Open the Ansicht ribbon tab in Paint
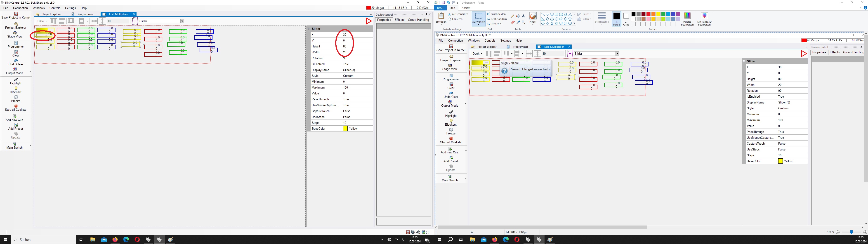 (466, 8)
